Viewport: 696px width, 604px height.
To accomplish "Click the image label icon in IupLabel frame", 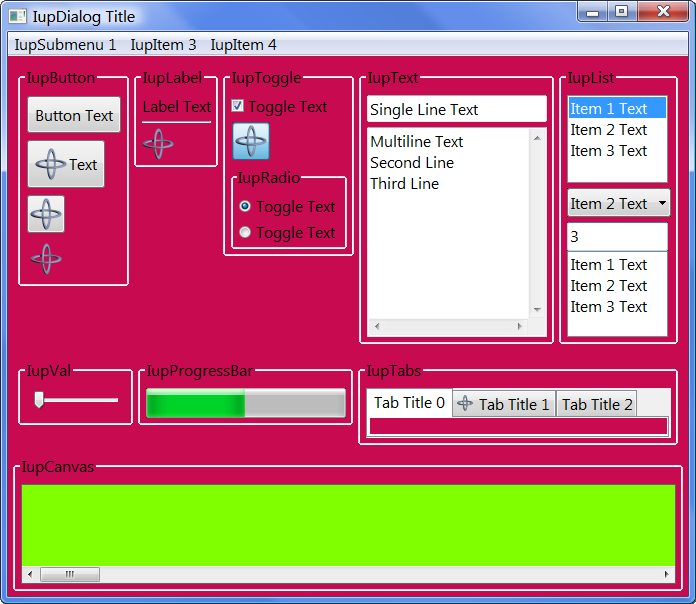I will (158, 144).
